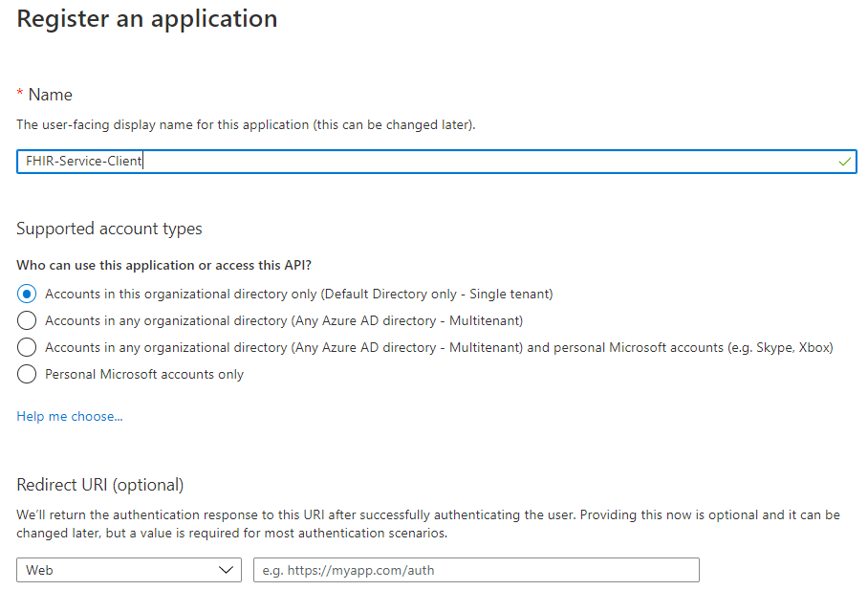Click the Redirect URI (optional) heading
The height and width of the screenshot is (612, 868).
coord(100,485)
